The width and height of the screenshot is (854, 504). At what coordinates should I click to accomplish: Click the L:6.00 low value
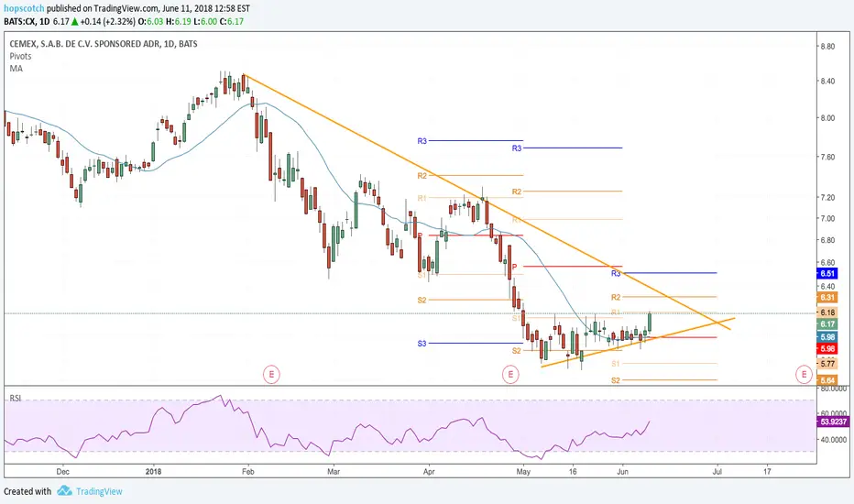[x=203, y=22]
